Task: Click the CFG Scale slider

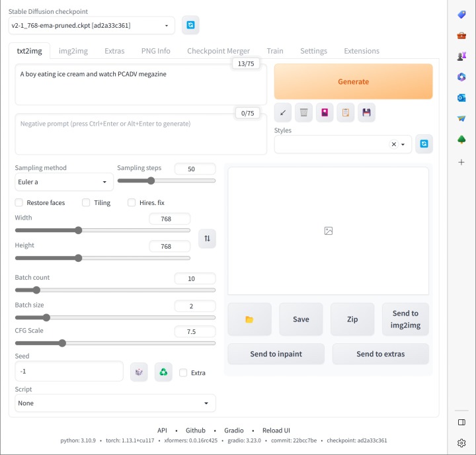Action: (115, 343)
